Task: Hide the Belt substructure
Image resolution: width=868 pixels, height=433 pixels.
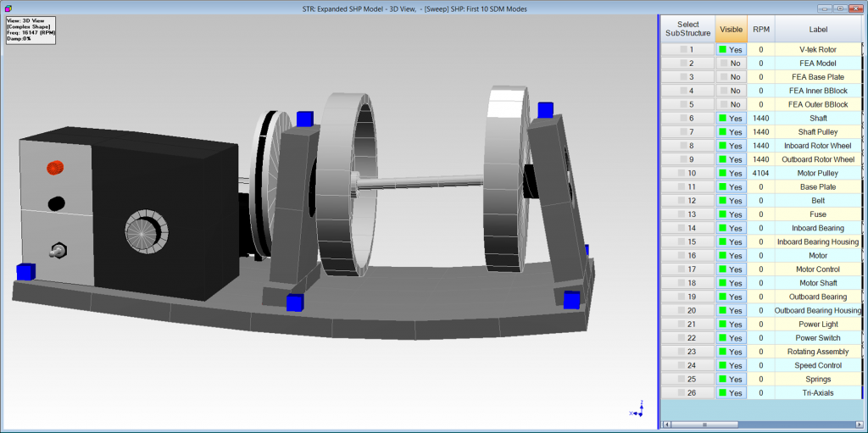Action: (730, 201)
